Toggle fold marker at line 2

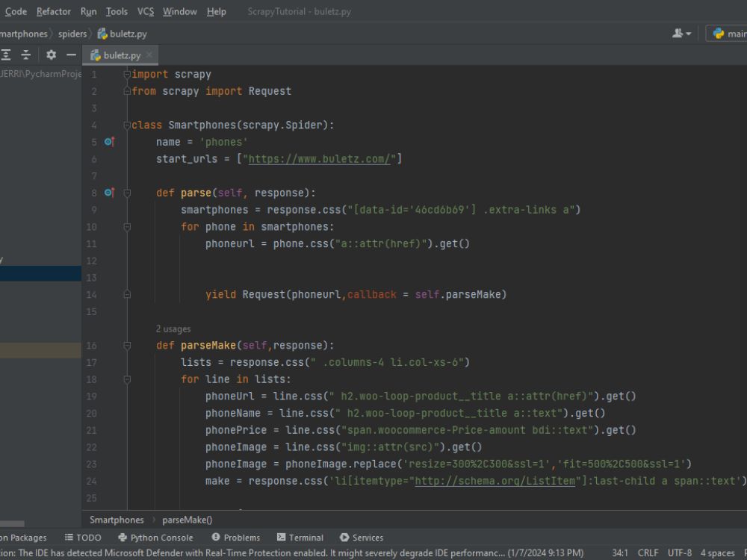[127, 91]
